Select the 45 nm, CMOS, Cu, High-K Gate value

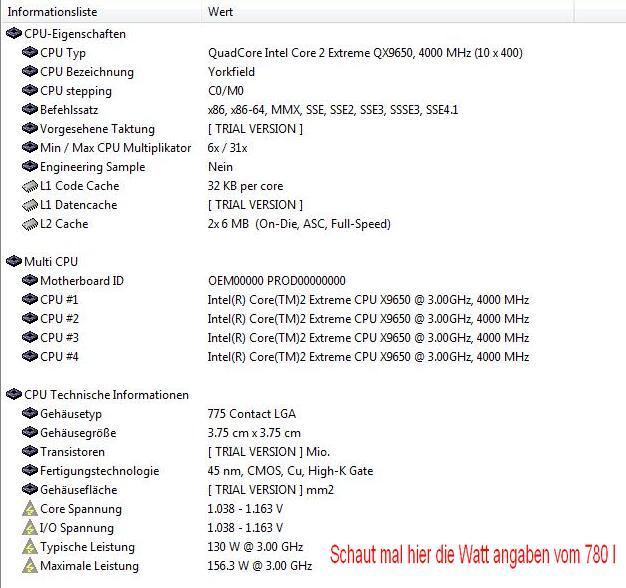(x=291, y=471)
